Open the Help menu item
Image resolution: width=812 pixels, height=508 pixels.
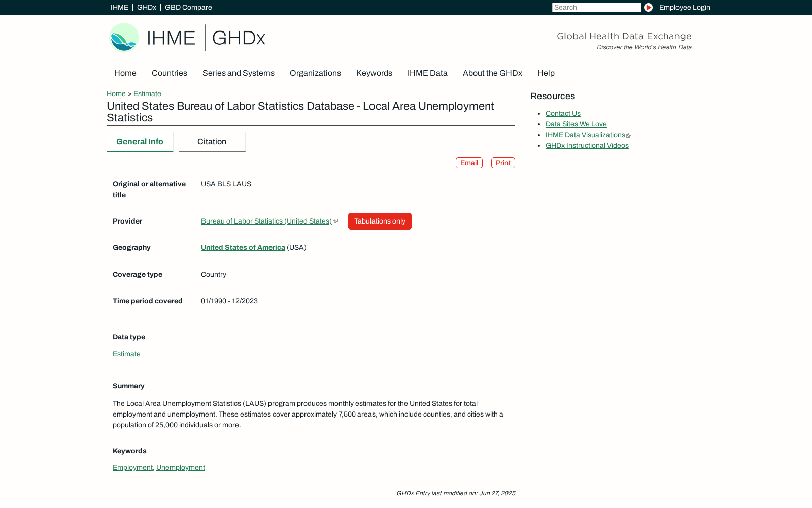pos(546,73)
